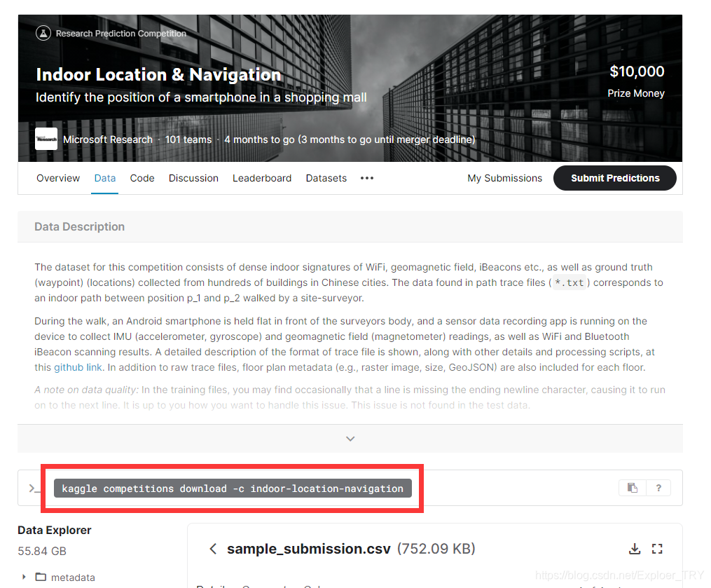The height and width of the screenshot is (588, 711).
Task: Expand the Data Description with chevron
Action: [350, 438]
